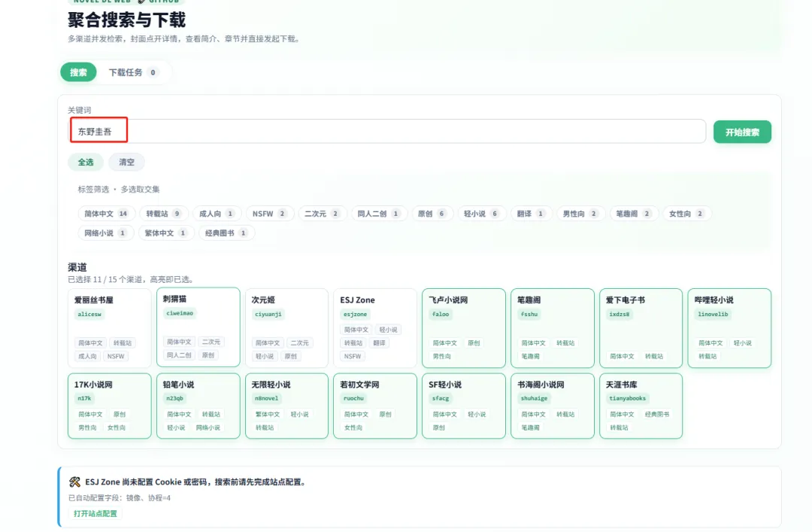The width and height of the screenshot is (812, 532).
Task: Deselect the 哔哩轻小说 channel card
Action: click(x=729, y=328)
